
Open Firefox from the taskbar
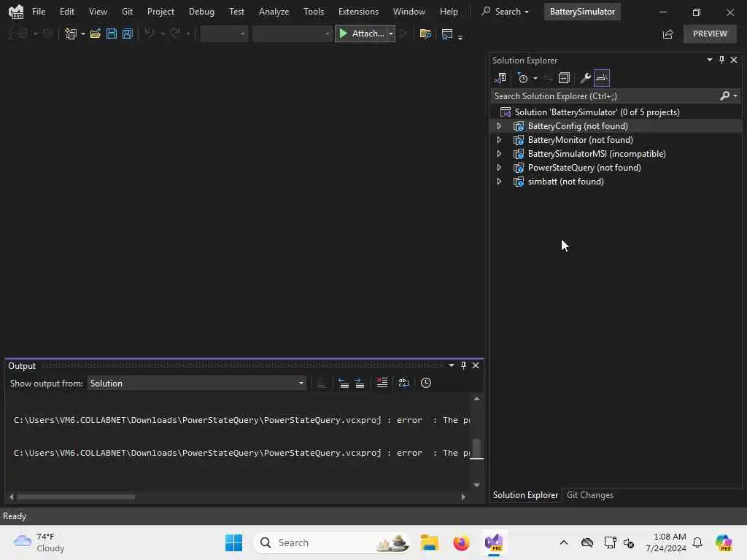(x=461, y=542)
